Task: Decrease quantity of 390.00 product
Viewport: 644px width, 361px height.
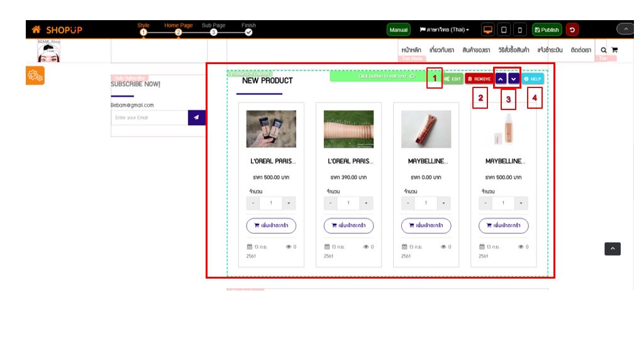Action: [330, 203]
